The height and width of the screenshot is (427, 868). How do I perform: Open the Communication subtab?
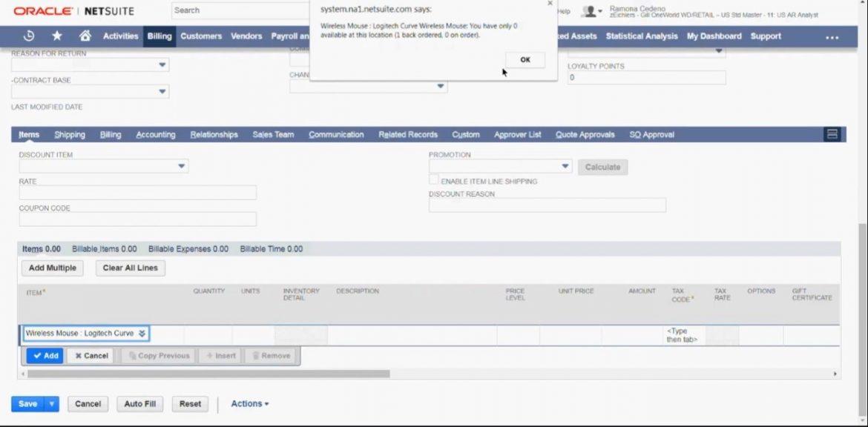pos(335,134)
